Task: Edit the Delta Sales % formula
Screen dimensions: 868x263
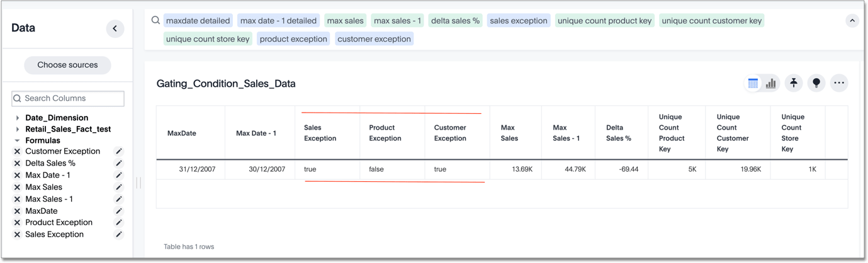Action: coord(118,163)
